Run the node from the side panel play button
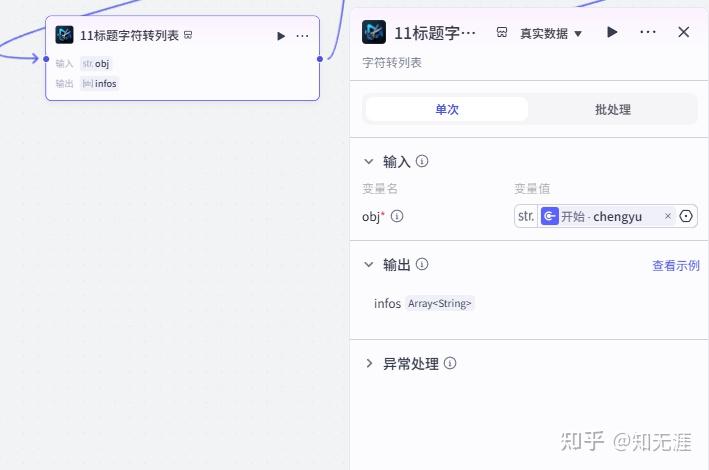Screen dimensions: 709x470 (x=612, y=32)
